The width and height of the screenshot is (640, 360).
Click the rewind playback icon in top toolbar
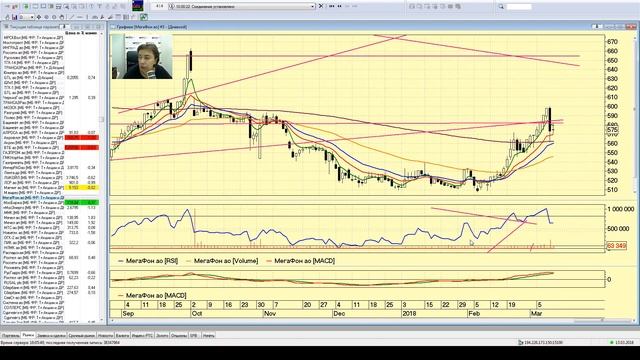coord(331,7)
